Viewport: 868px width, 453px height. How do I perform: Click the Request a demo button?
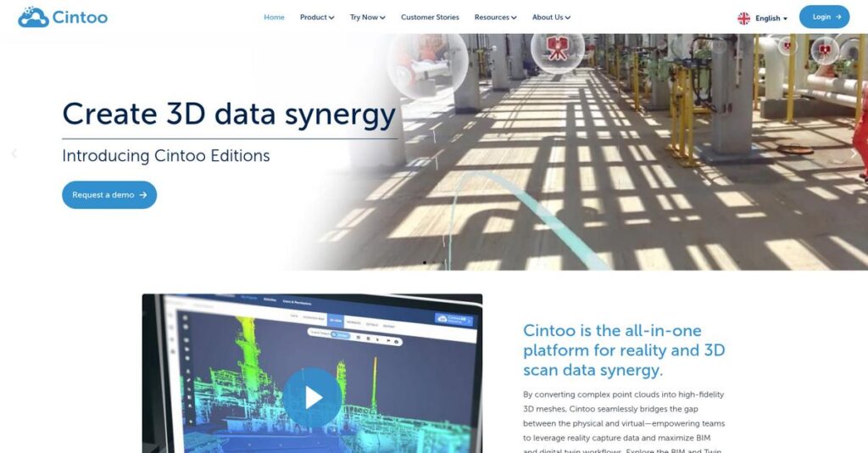point(109,195)
